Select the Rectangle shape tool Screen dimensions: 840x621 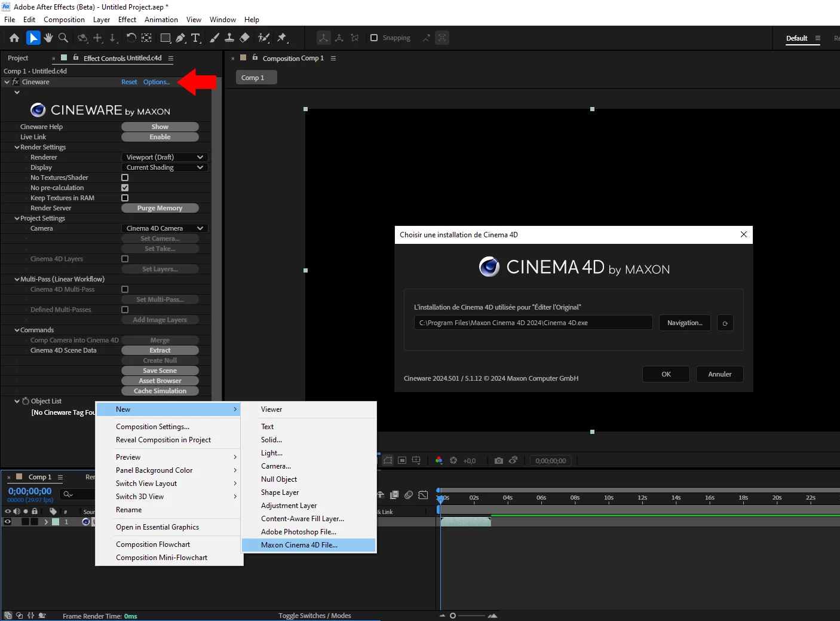pyautogui.click(x=165, y=38)
